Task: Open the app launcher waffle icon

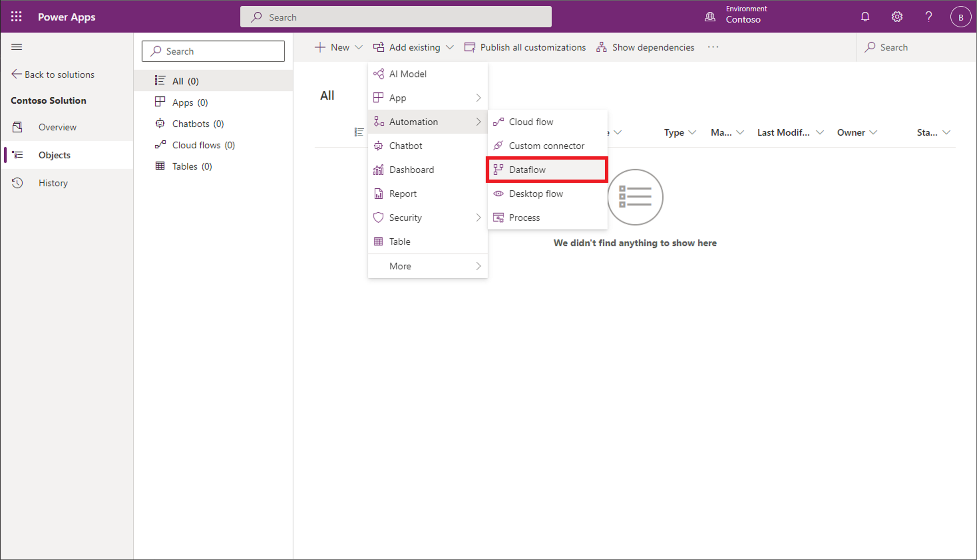Action: click(16, 17)
